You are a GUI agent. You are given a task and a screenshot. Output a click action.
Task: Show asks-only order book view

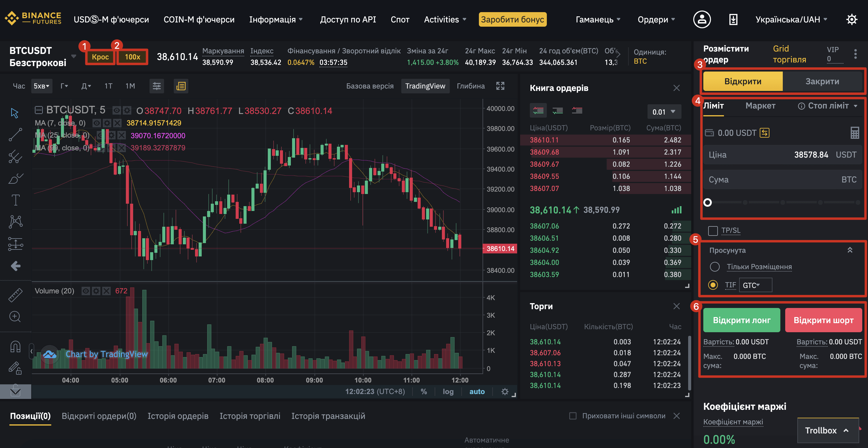click(577, 110)
